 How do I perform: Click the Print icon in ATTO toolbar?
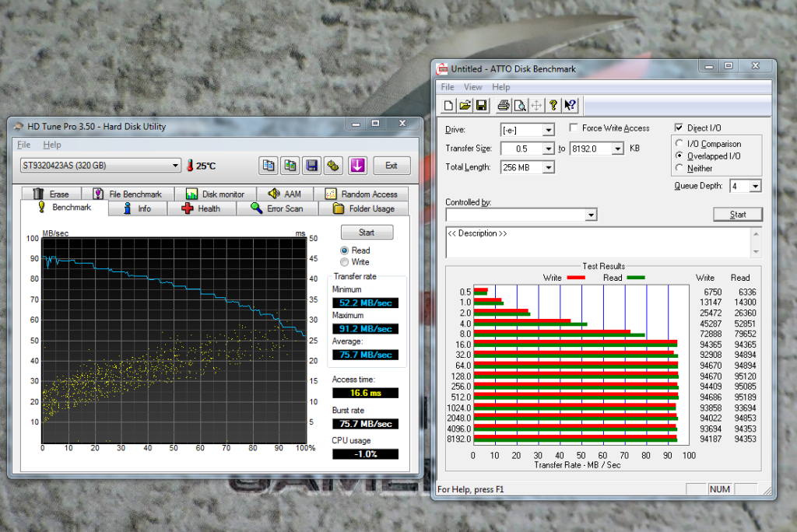504,106
